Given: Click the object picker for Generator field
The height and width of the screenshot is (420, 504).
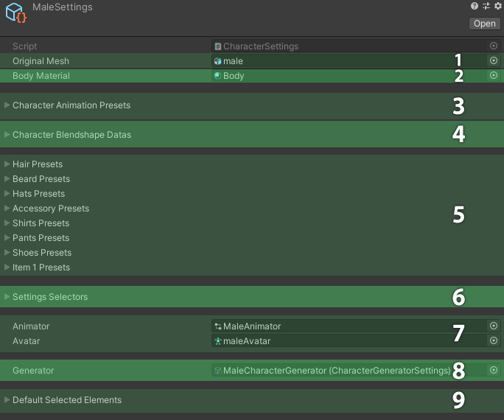Looking at the screenshot, I should (494, 371).
